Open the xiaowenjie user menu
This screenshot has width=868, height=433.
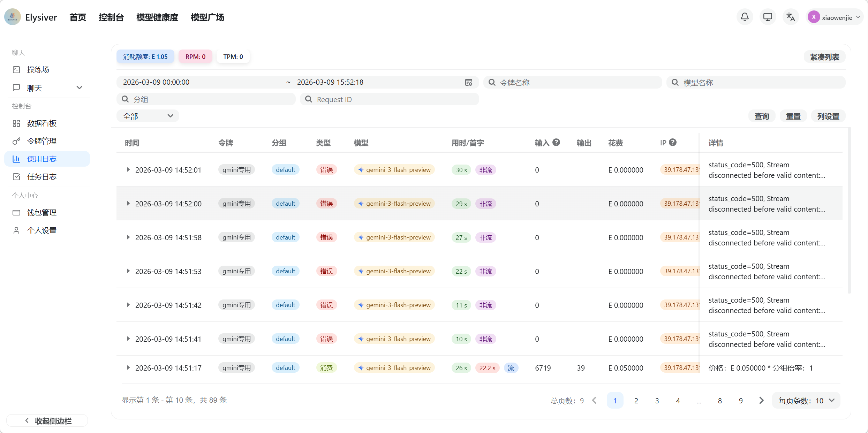click(x=835, y=17)
